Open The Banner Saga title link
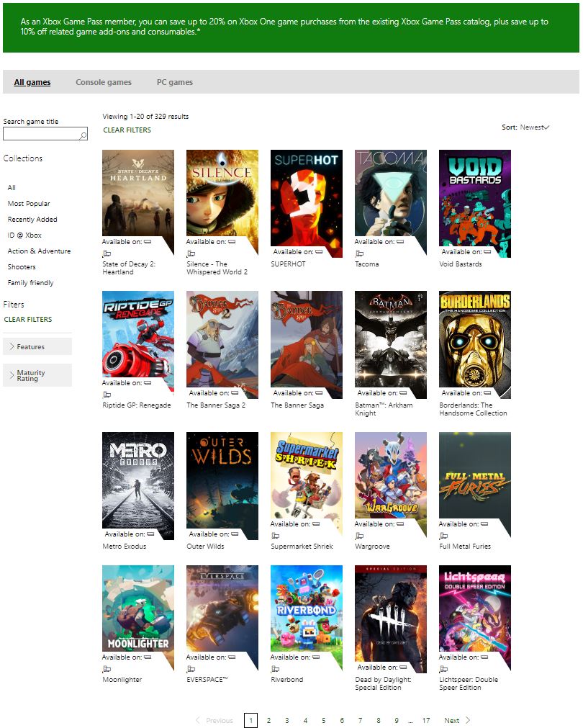583x728 pixels. click(297, 405)
